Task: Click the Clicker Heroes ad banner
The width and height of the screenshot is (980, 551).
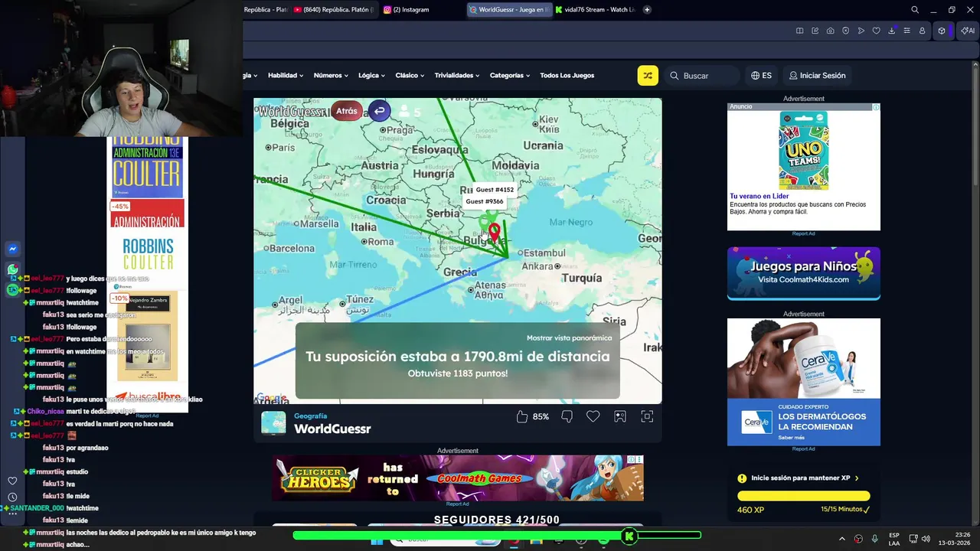Action: point(458,478)
